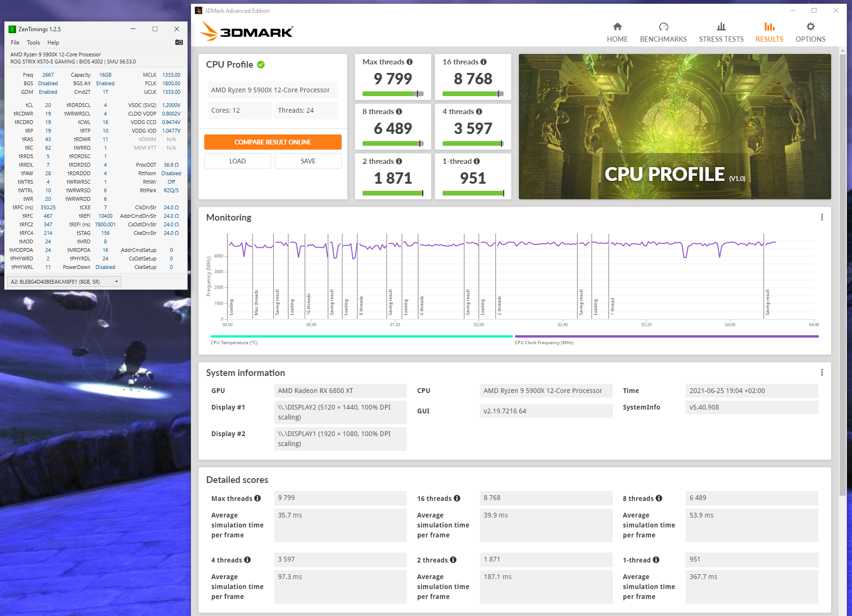Click the 1-thread info icon in score card

coord(477,161)
